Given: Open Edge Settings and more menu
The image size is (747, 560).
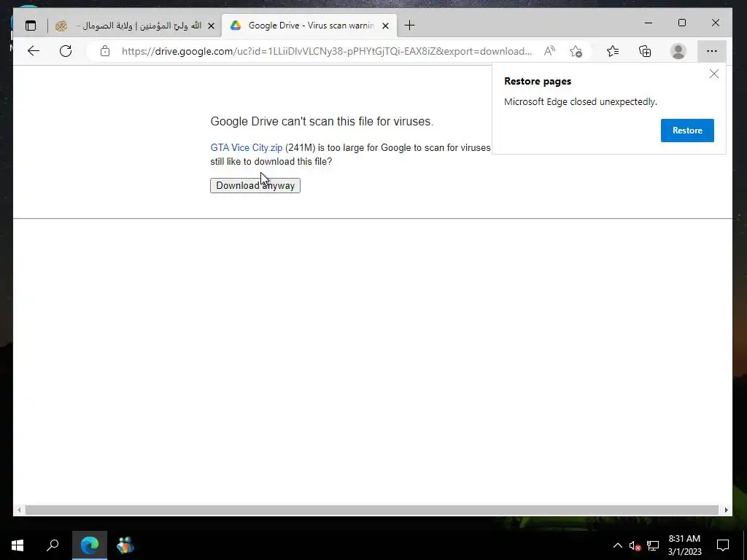Looking at the screenshot, I should [x=712, y=51].
